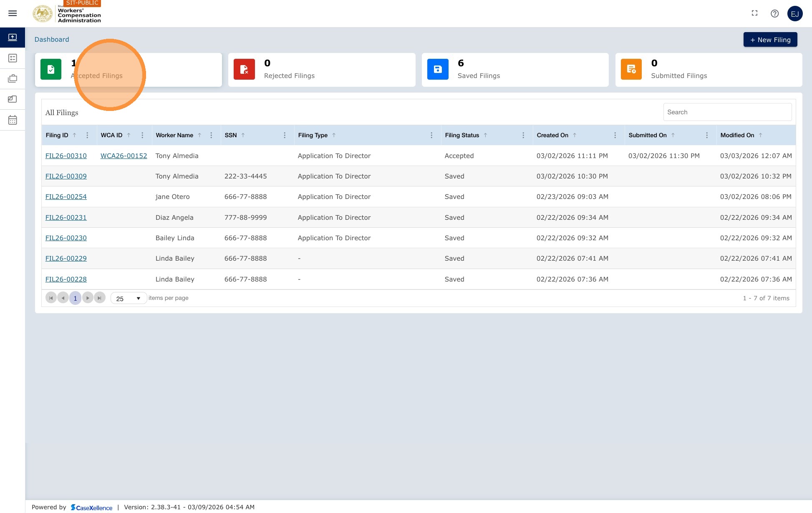Open the calendar icon in sidebar
This screenshot has width=812, height=513.
pyautogui.click(x=13, y=120)
